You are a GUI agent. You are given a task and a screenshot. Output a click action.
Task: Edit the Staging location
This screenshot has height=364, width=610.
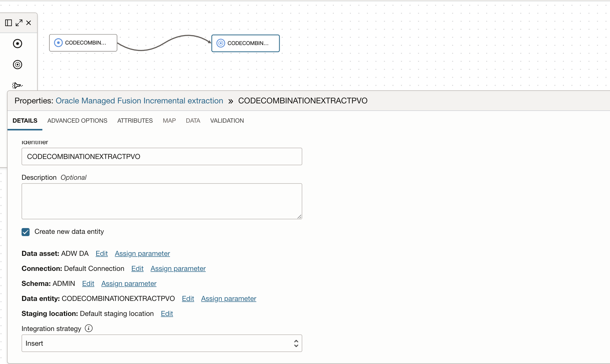click(167, 313)
